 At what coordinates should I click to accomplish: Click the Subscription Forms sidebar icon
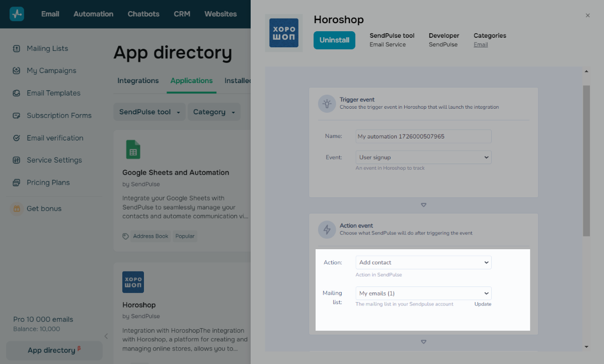pos(17,116)
